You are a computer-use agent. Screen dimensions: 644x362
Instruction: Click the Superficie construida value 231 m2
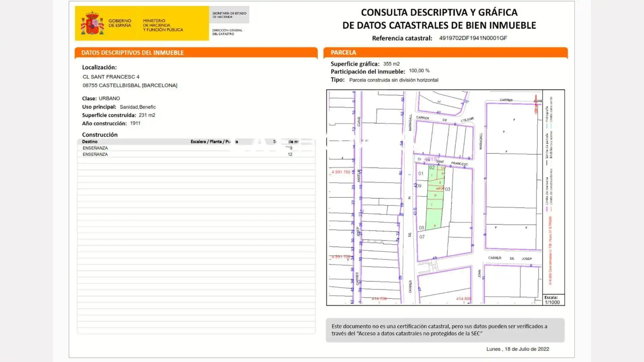tap(147, 115)
